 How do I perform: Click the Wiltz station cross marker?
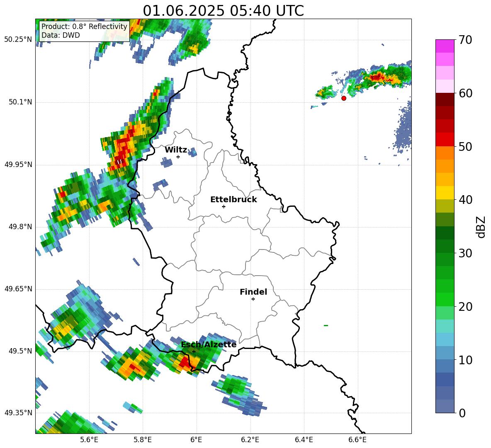point(178,157)
